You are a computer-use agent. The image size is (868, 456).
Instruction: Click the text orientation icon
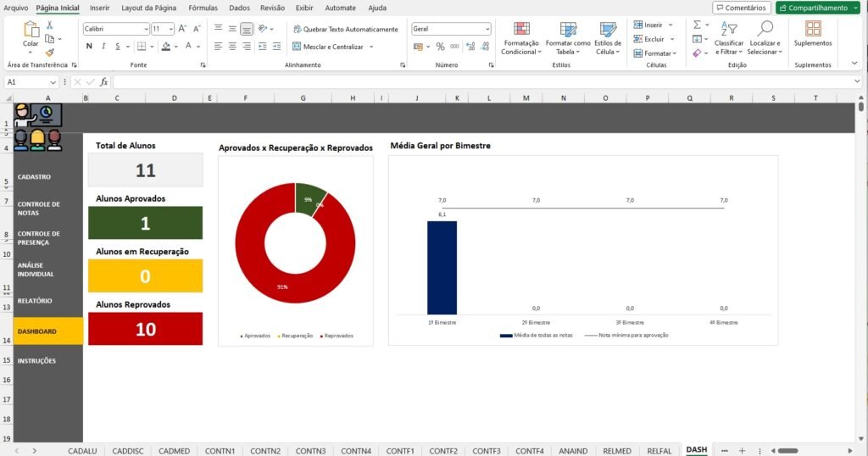[x=263, y=29]
